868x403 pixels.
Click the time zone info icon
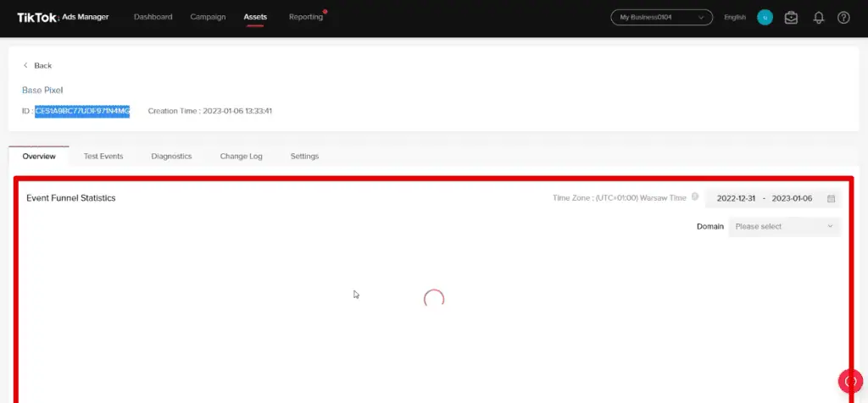(x=695, y=196)
